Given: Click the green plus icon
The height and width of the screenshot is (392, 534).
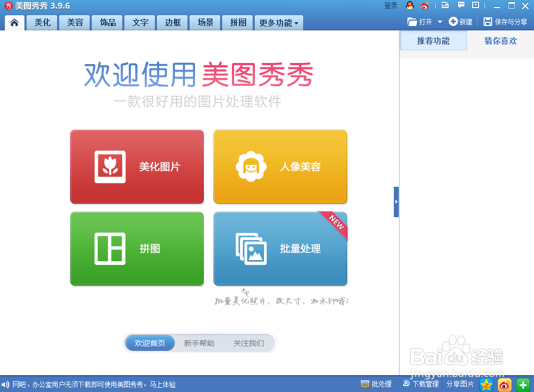Looking at the screenshot, I should [x=523, y=385].
